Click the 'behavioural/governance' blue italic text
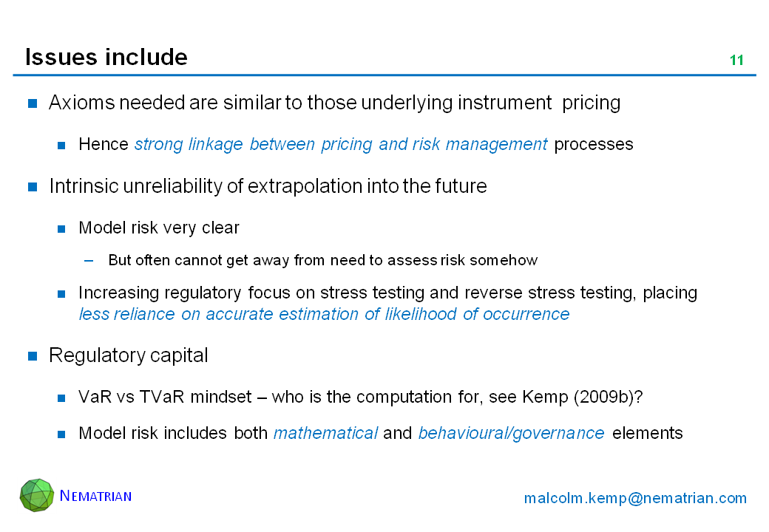 511,433
